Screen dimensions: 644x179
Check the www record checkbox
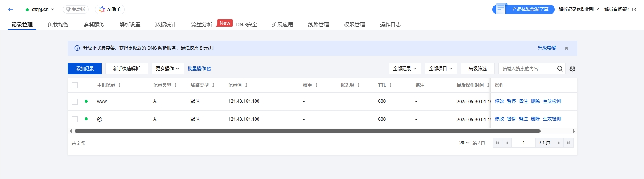[x=75, y=102]
